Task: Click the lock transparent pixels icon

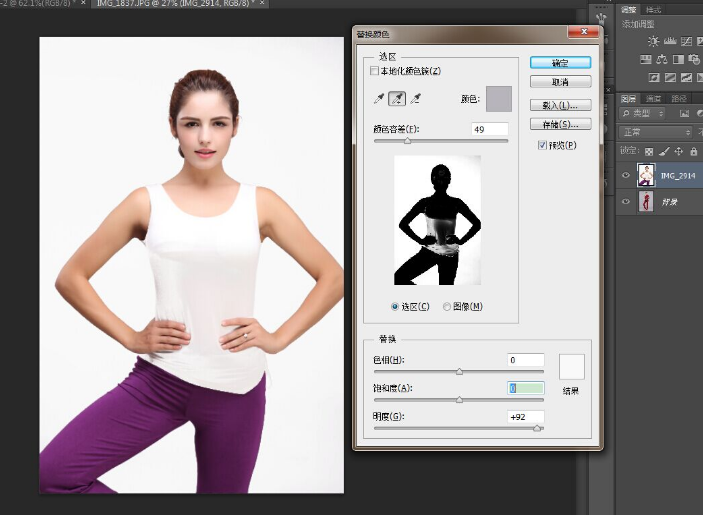Action: point(649,151)
